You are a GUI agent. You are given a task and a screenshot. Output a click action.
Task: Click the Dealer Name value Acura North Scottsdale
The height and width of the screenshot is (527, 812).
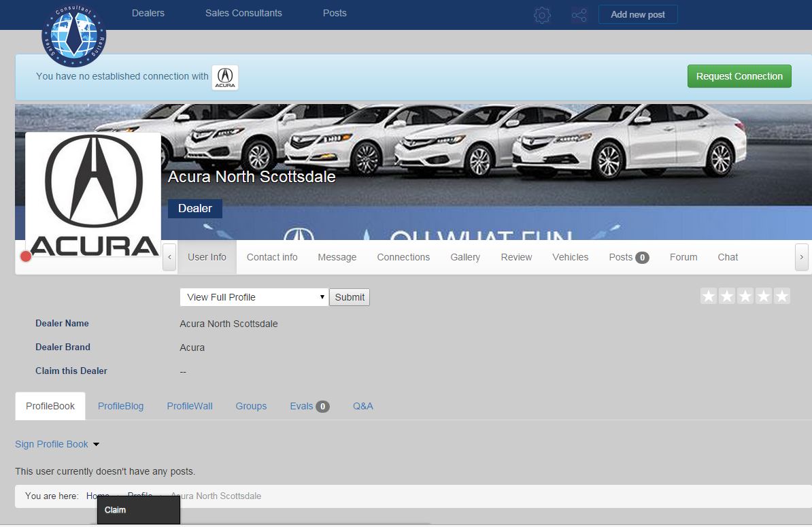tap(229, 324)
